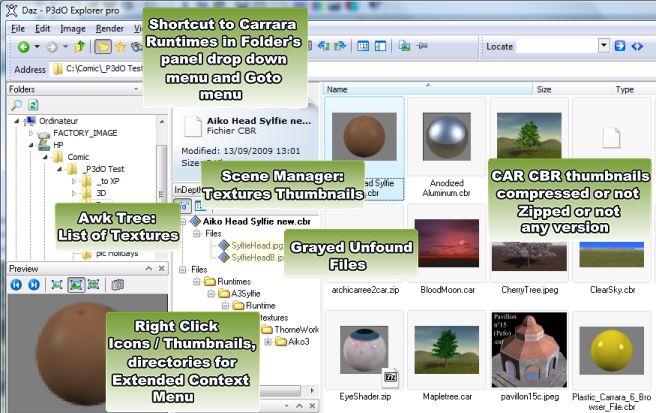
Task: Select the A3Sylfie folder in tree
Action: 246,294
